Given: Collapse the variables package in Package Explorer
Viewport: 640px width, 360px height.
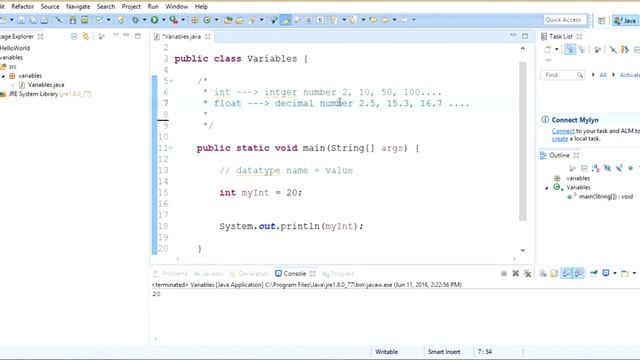Looking at the screenshot, I should pos(3,76).
